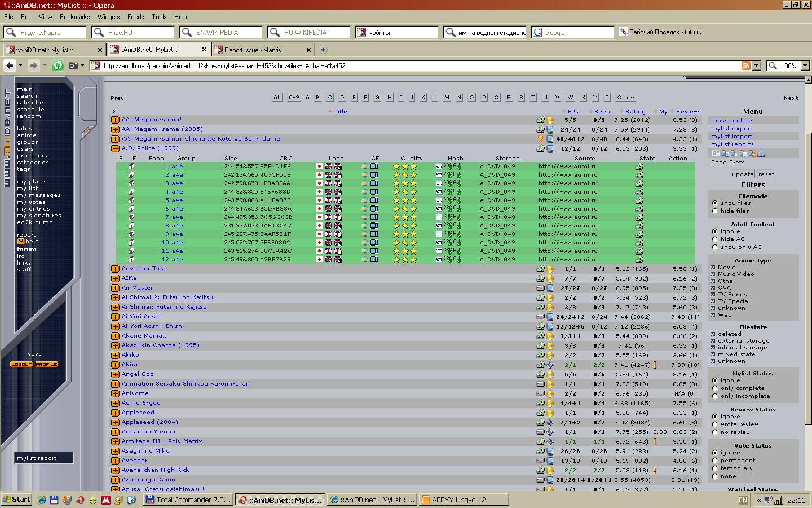Click the browser back arrow
The width and height of the screenshot is (812, 508).
pos(10,65)
